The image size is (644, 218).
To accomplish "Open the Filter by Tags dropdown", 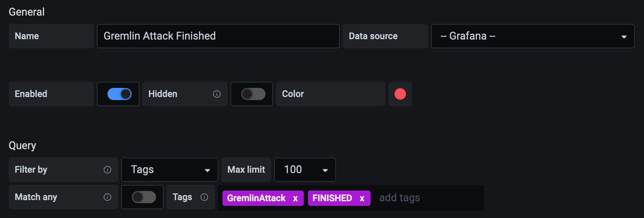I will [170, 170].
